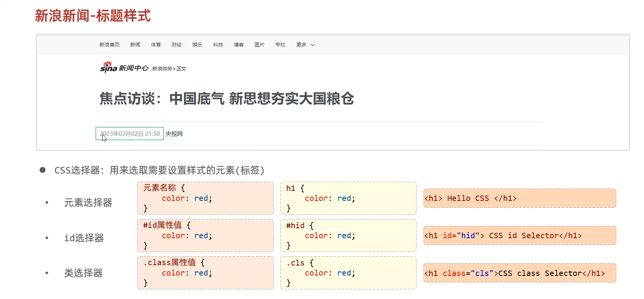Select the 娱乐 nav item
Image resolution: width=644 pixels, height=299 pixels.
(198, 45)
